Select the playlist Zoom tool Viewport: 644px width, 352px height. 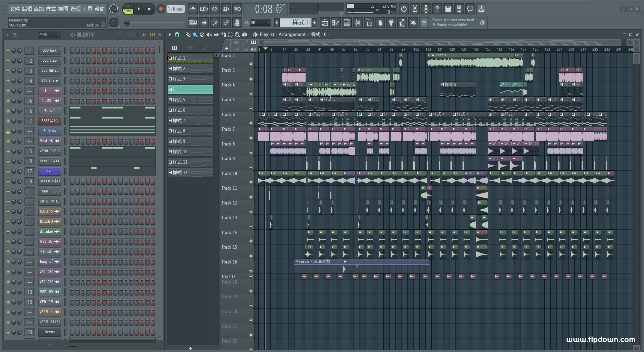click(237, 35)
